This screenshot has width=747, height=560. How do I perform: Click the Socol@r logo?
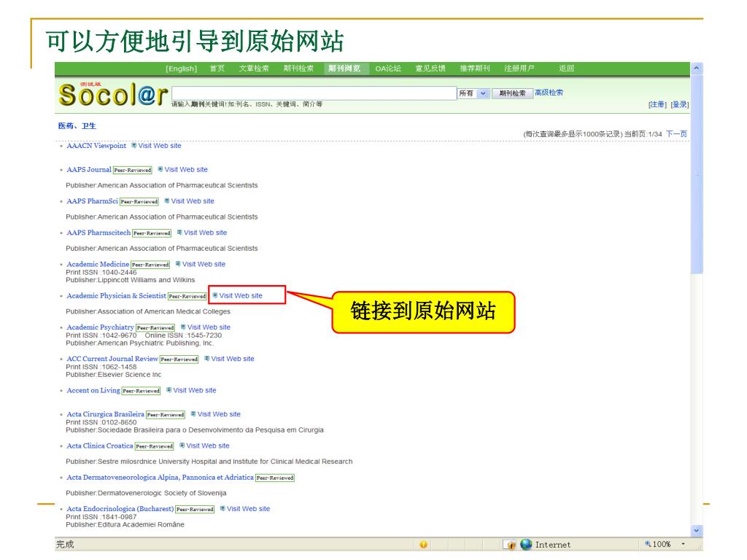(113, 94)
